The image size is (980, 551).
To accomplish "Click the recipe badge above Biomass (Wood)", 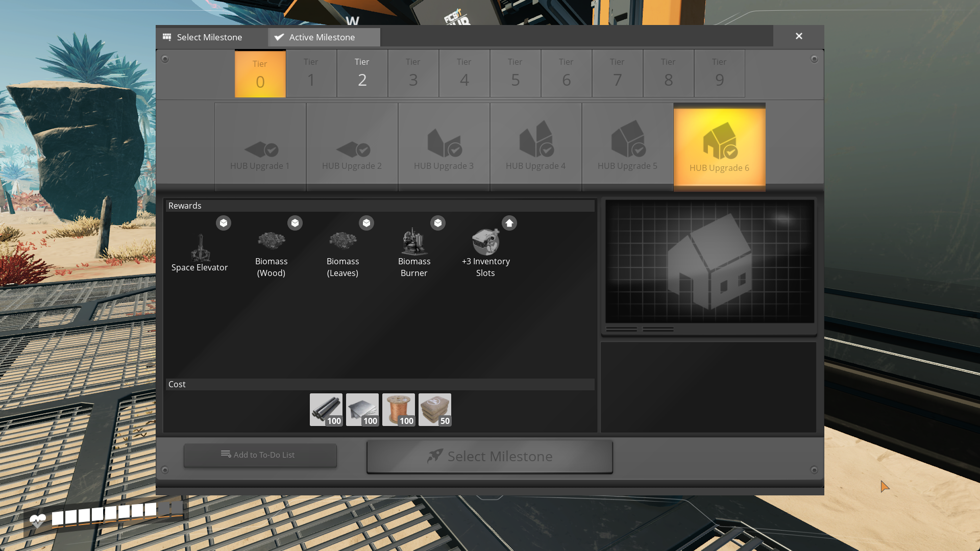I will pyautogui.click(x=295, y=223).
